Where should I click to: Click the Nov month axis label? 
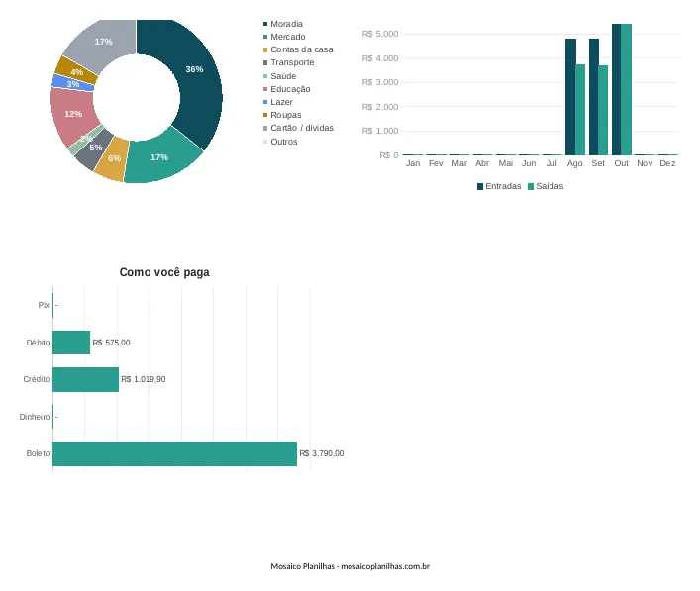click(x=645, y=163)
